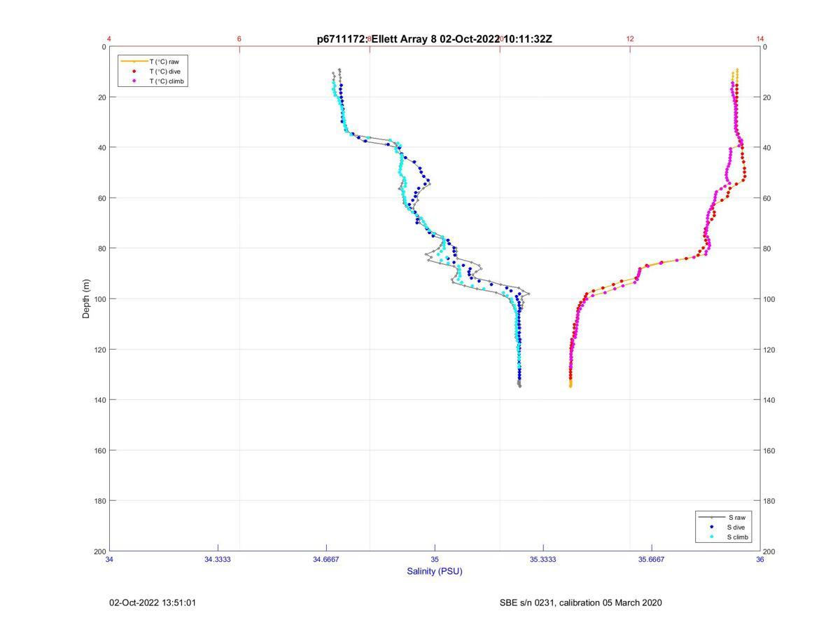Click the salinity tick label "34"
This screenshot has width=840, height=620.
[x=109, y=559]
